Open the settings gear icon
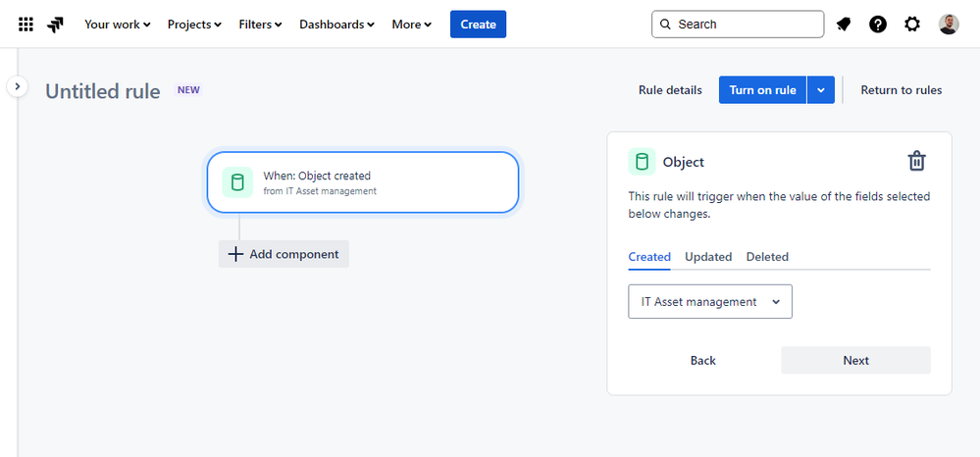Screen dimensions: 980x457 point(912,25)
